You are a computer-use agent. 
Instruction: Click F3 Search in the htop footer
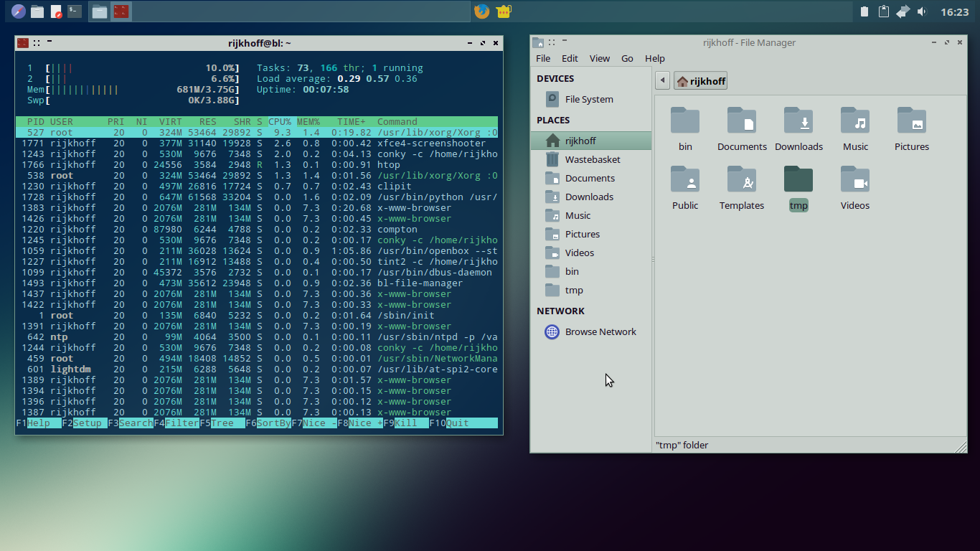tap(131, 423)
